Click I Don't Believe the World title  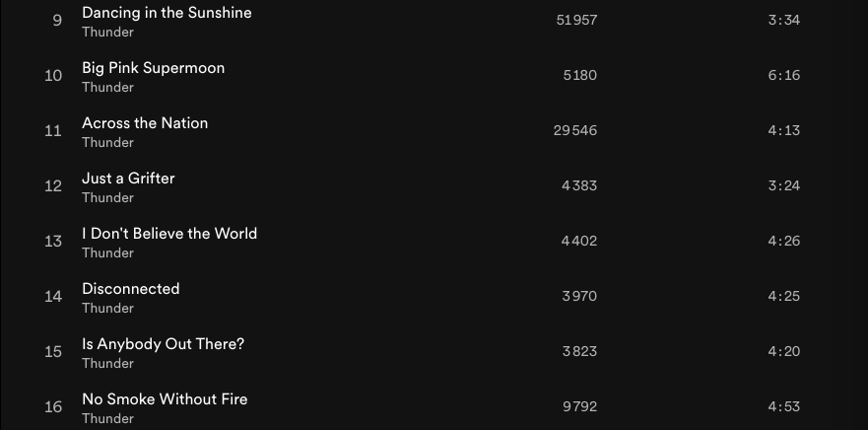tap(169, 234)
